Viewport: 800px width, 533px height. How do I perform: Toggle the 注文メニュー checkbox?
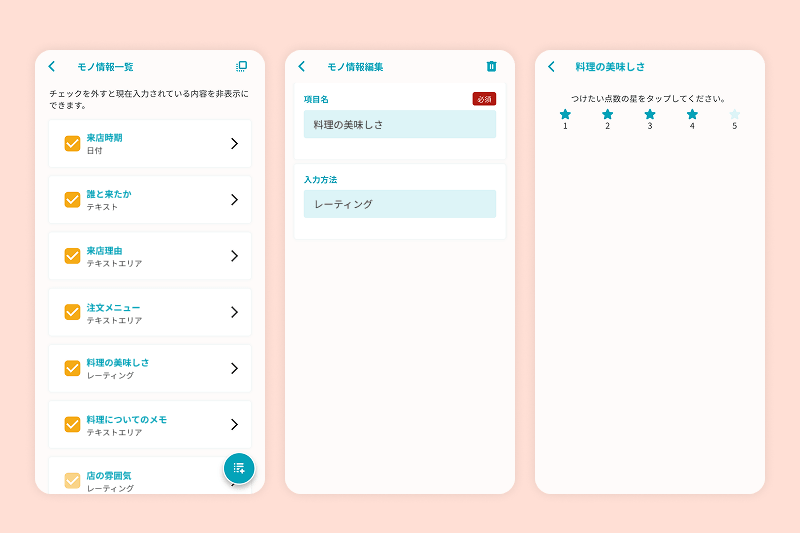72,312
